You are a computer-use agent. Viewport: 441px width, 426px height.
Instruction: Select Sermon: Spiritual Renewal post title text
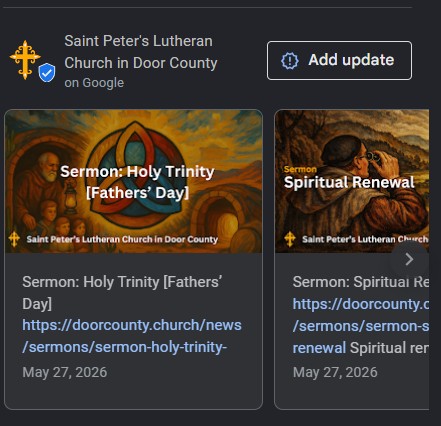[x=361, y=282]
